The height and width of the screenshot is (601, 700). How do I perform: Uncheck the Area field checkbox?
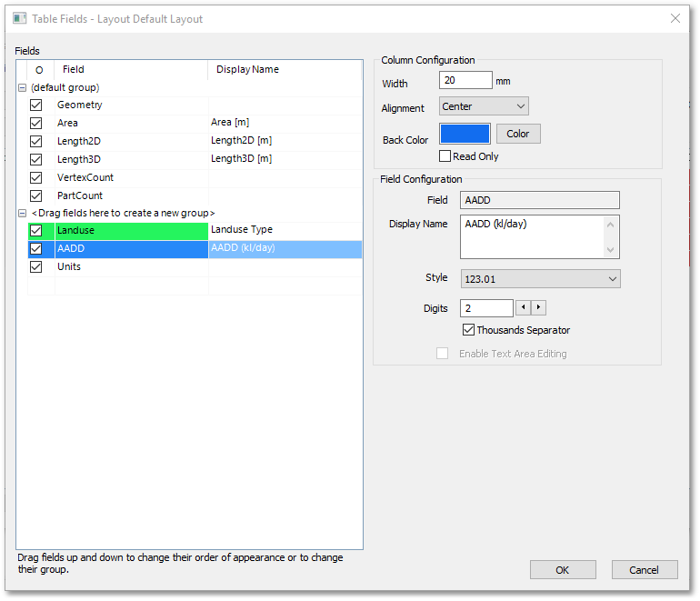click(x=36, y=124)
